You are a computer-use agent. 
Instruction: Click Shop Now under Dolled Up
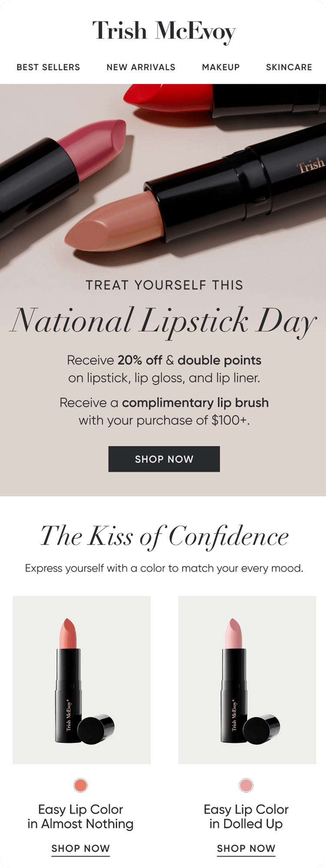pyautogui.click(x=246, y=848)
